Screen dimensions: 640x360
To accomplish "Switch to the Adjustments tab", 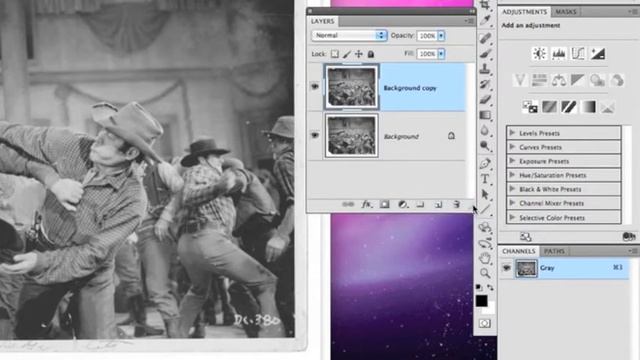I will [524, 12].
